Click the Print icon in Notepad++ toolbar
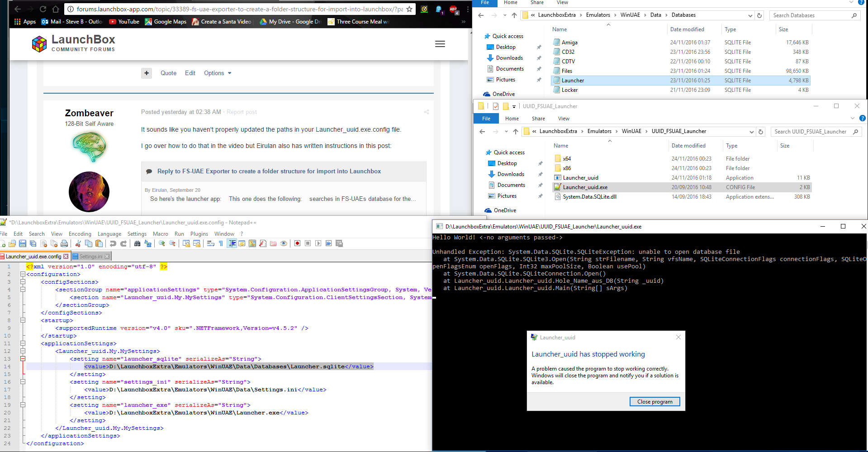 [x=64, y=243]
